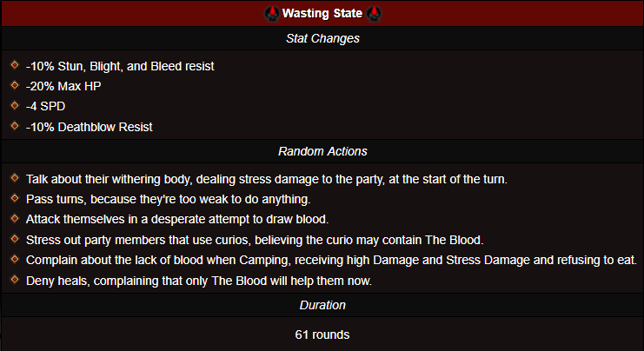Click the diamond bullet beside Pass turns line
The width and height of the screenshot is (644, 351).
pyautogui.click(x=15, y=199)
